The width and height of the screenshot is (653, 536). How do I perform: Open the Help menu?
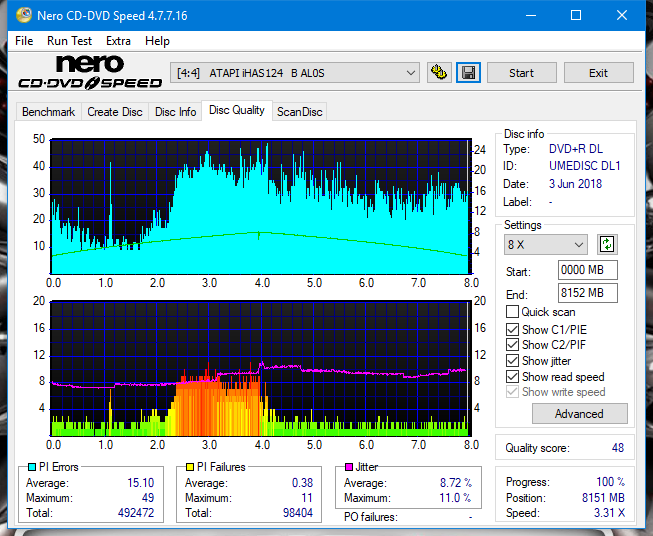[157, 41]
